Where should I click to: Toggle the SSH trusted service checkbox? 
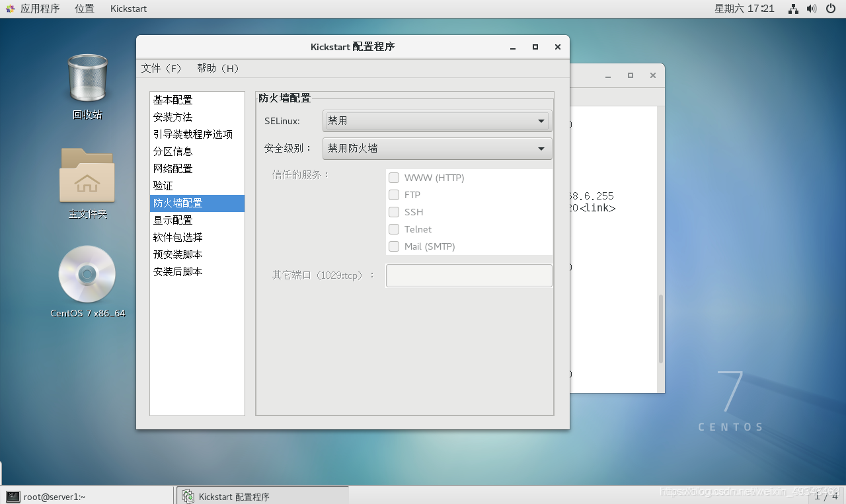[394, 212]
